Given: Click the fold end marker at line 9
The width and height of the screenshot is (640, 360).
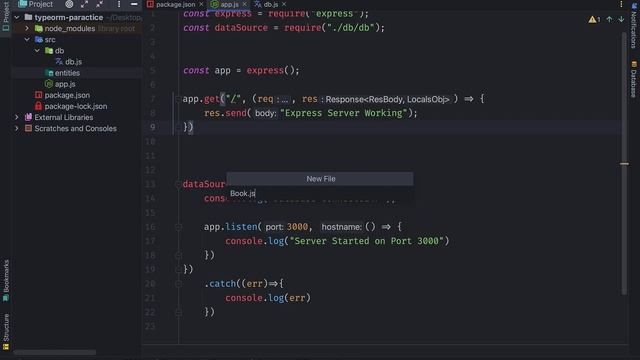Looking at the screenshot, I should (x=178, y=127).
